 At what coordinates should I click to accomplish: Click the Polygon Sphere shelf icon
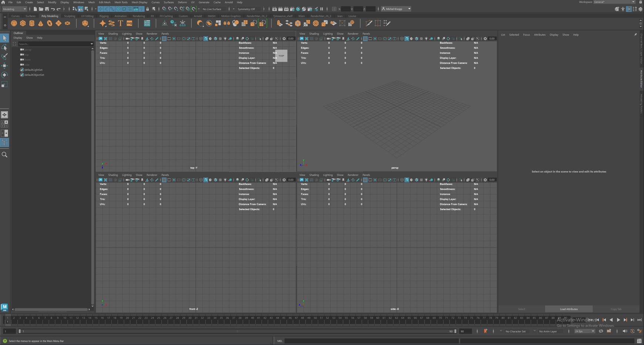point(14,23)
